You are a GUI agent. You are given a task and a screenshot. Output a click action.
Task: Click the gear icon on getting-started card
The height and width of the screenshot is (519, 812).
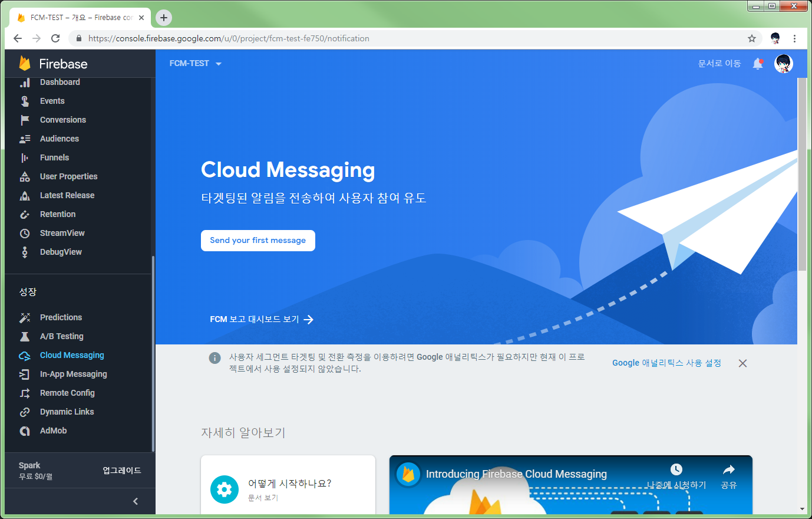tap(225, 490)
